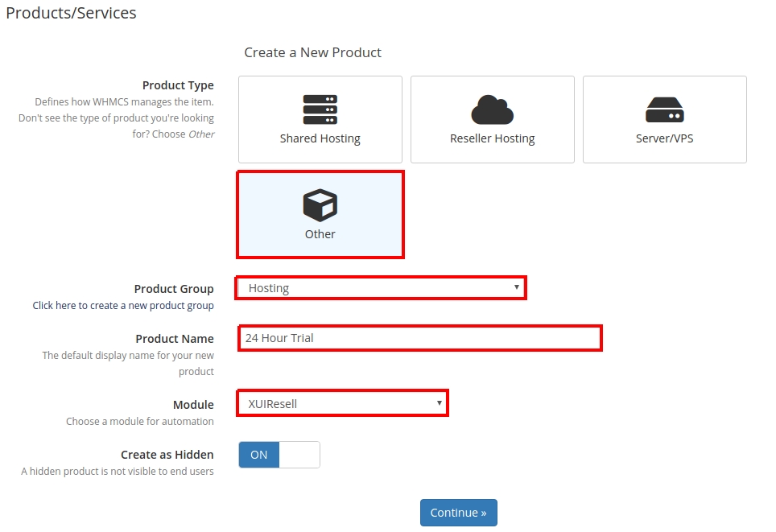Click the Create a New Product title
The width and height of the screenshot is (776, 532).
(312, 52)
